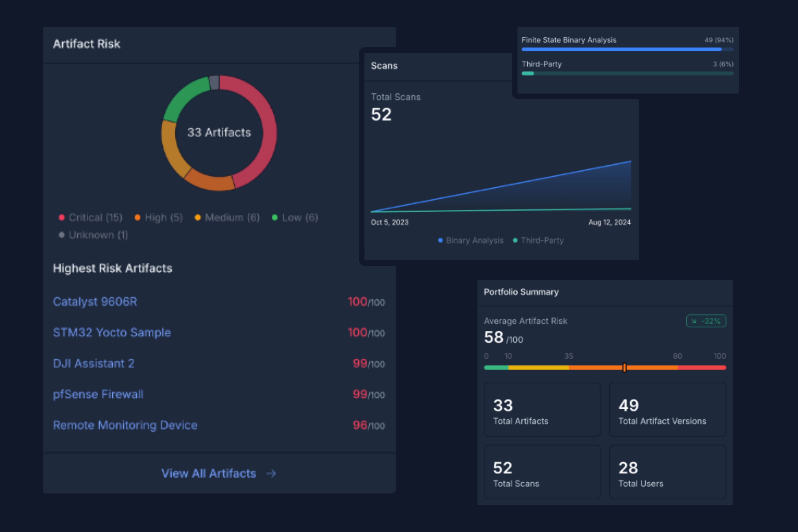This screenshot has width=798, height=532.
Task: Open DJI Assistant 2 artifact link
Action: click(94, 363)
